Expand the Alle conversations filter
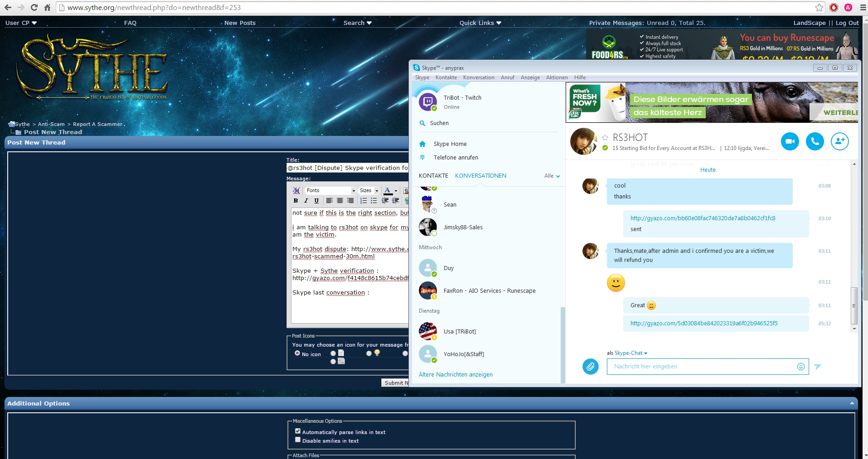This screenshot has height=459, width=868. pos(552,176)
